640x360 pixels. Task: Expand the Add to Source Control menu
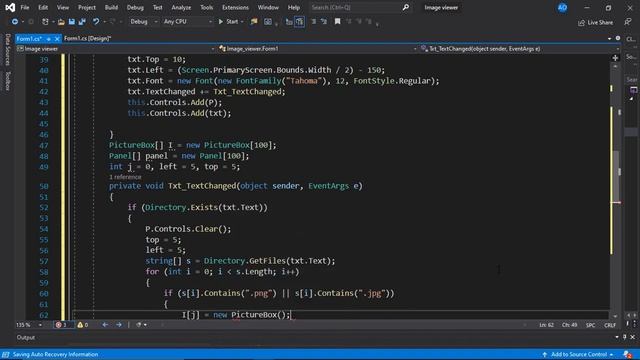pyautogui.click(x=579, y=354)
